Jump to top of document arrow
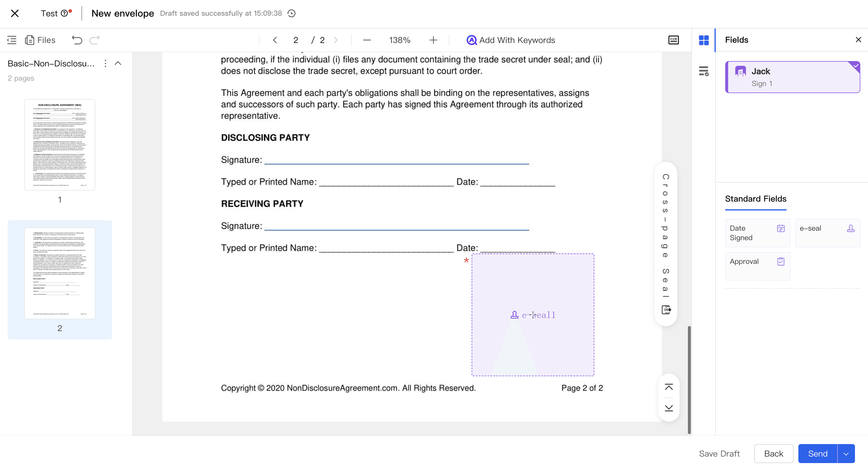Viewport: 868px width, 469px height. 669,387
